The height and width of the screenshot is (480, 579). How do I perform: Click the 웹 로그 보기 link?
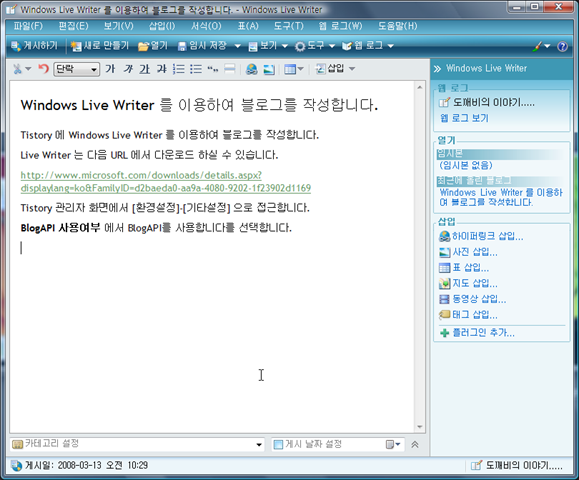click(464, 118)
